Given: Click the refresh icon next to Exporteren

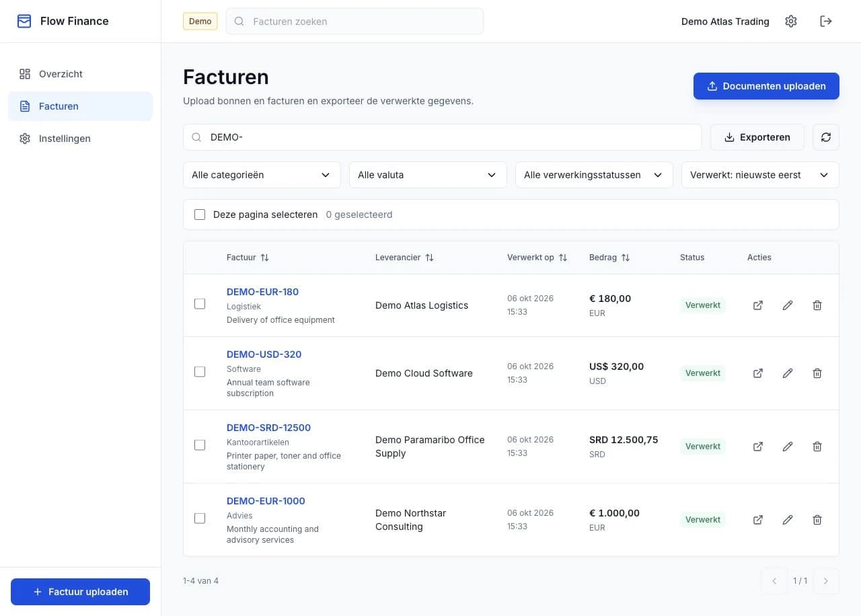Looking at the screenshot, I should (x=826, y=137).
